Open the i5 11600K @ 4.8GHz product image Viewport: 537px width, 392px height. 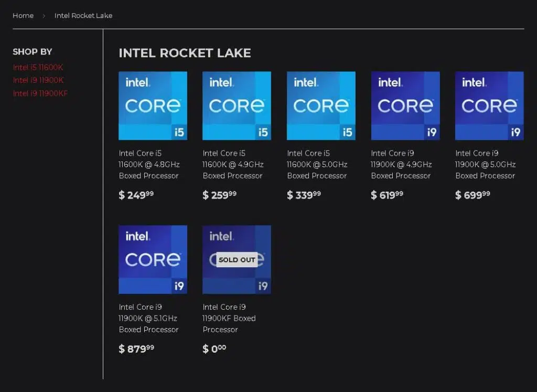click(x=153, y=106)
